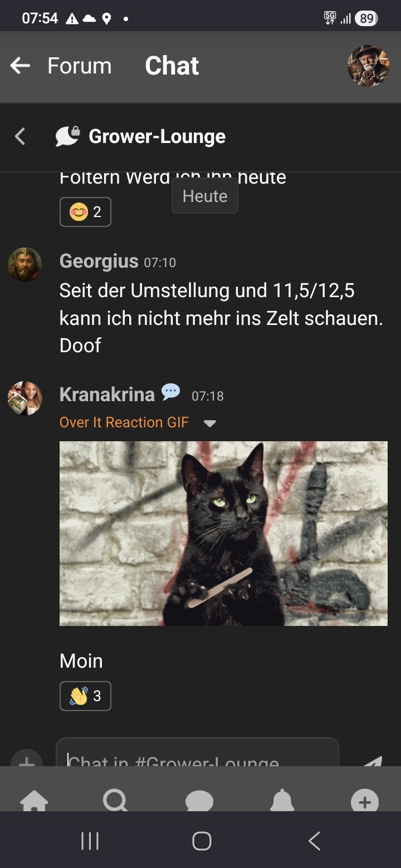Open Georgius username profile
Image resolution: width=401 pixels, height=868 pixels.
pyautogui.click(x=99, y=261)
